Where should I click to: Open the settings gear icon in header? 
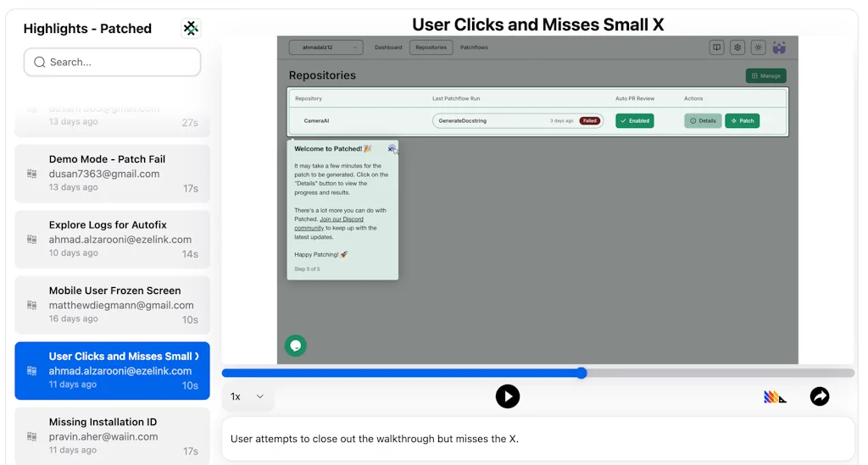[737, 47]
